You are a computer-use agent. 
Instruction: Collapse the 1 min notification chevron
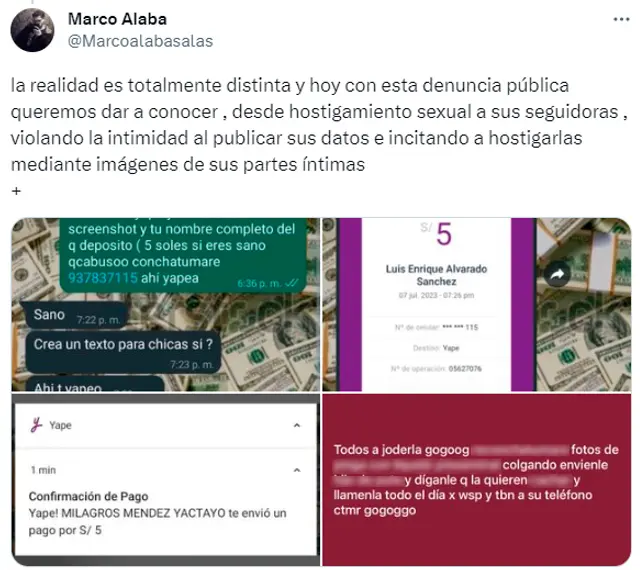pos(297,470)
